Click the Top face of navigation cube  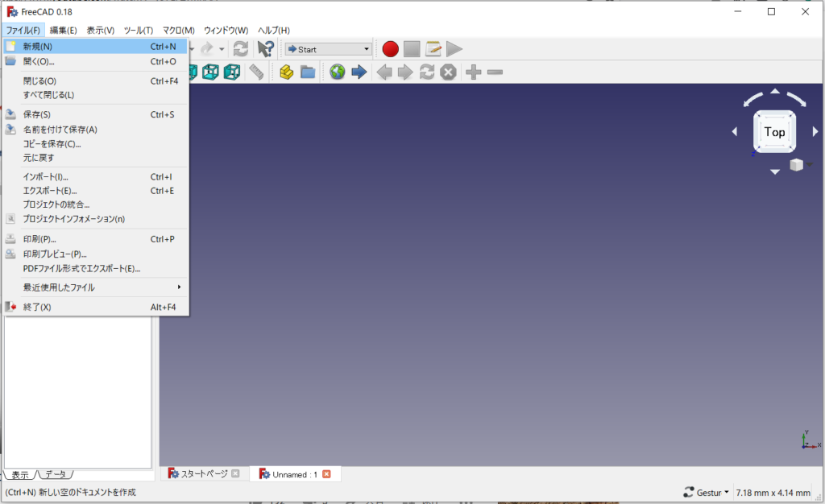point(774,132)
